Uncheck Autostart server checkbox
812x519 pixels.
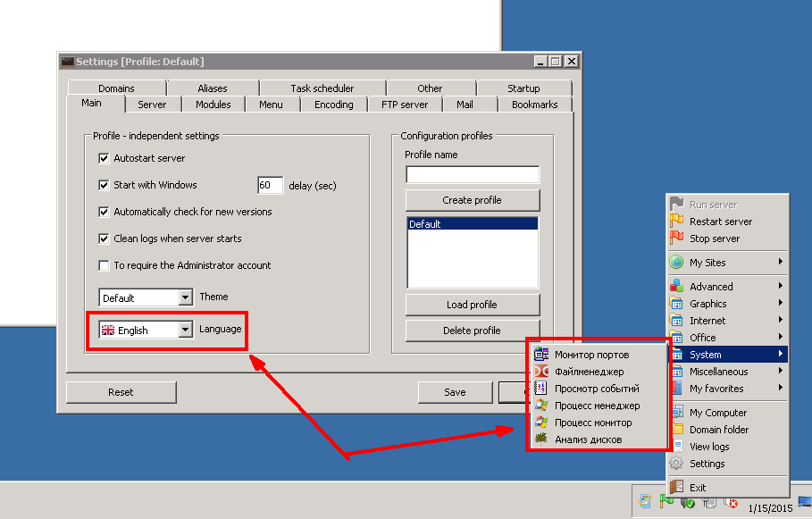coord(104,158)
